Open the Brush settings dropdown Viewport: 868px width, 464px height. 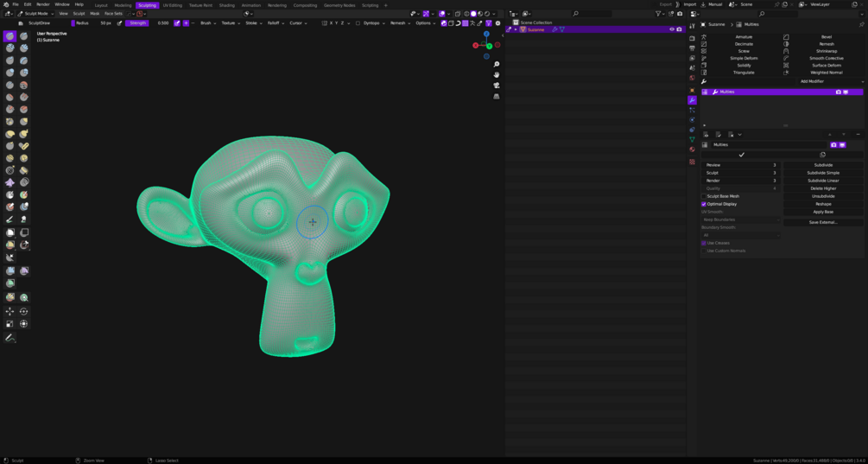(x=207, y=23)
